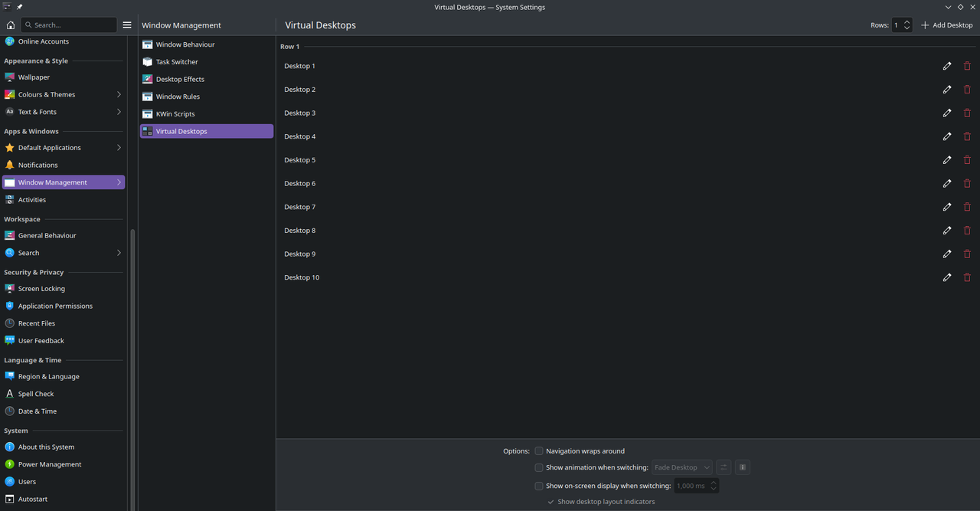Viewport: 980px width, 511px height.
Task: Open animation configure button beside Fade Desktop
Action: tap(724, 467)
